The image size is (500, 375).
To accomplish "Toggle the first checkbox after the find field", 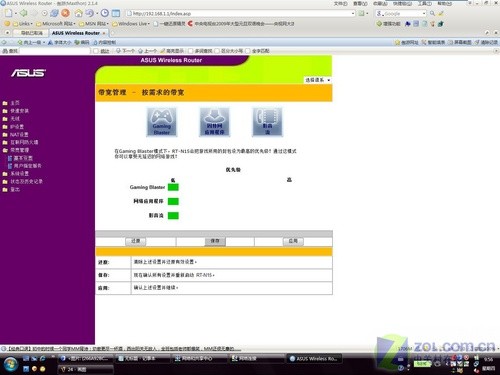I will coord(96,51).
